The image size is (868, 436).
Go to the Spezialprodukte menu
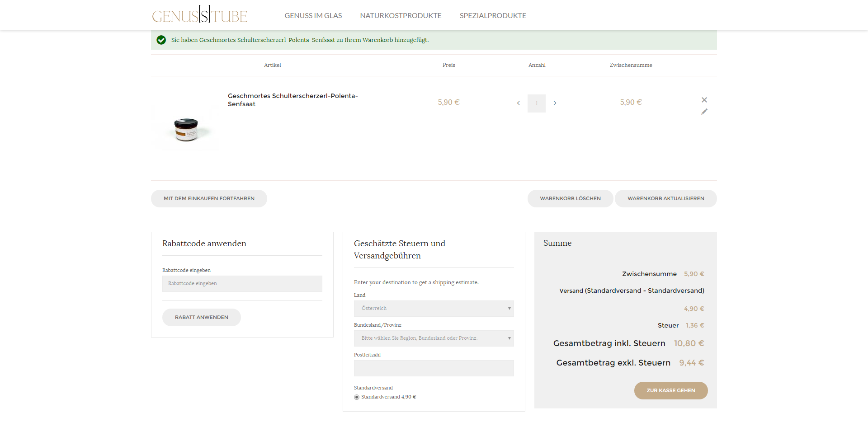(x=493, y=16)
